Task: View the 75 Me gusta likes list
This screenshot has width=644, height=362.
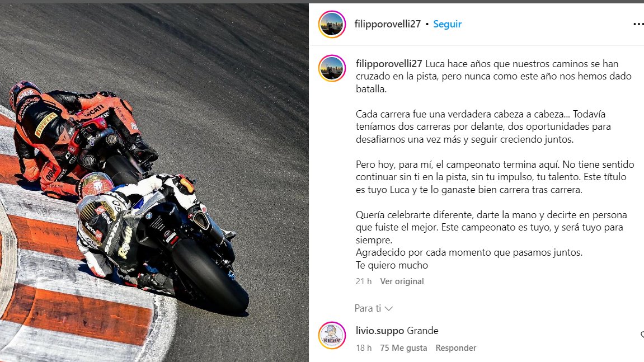Action: (403, 348)
